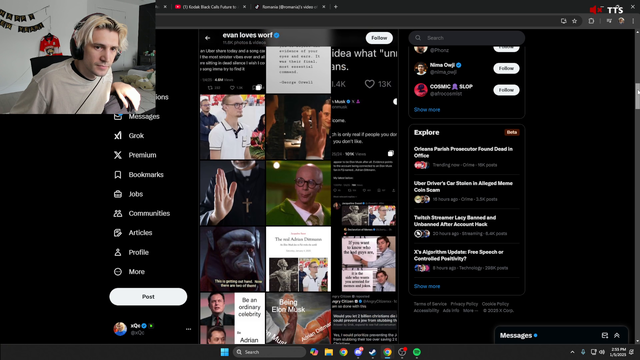The width and height of the screenshot is (640, 360).
Task: Open Chrome three-dot menu
Action: [x=633, y=21]
